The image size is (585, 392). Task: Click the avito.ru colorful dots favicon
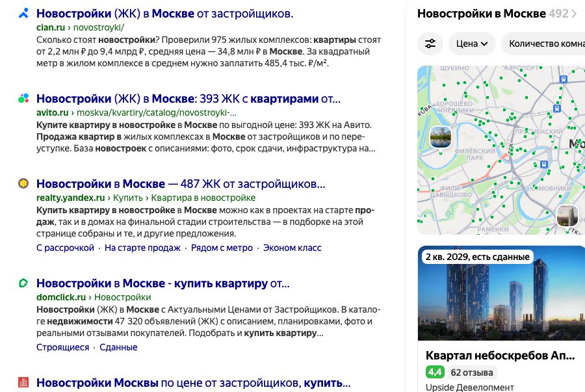point(23,98)
